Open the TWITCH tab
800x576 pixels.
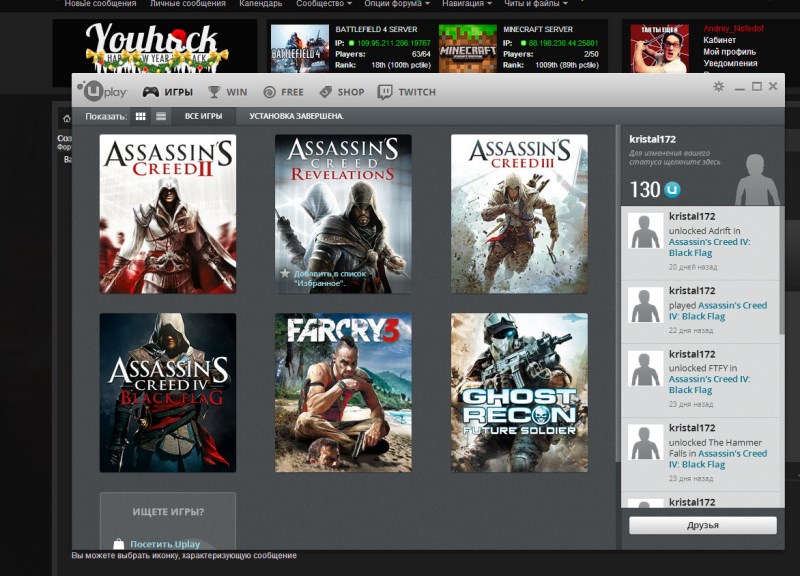click(x=407, y=92)
